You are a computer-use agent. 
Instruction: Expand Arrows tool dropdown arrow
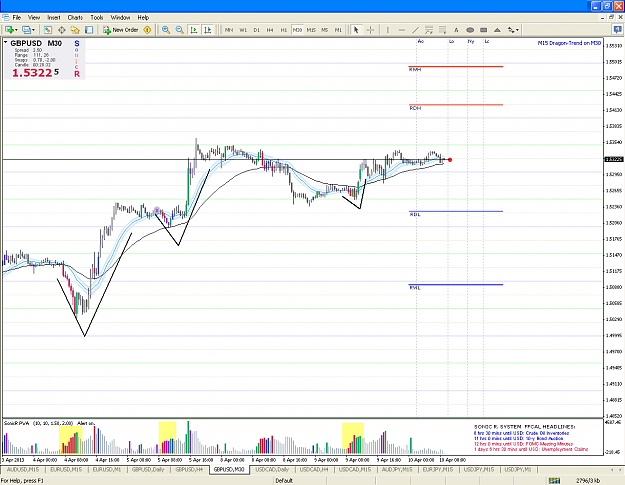pos(517,30)
